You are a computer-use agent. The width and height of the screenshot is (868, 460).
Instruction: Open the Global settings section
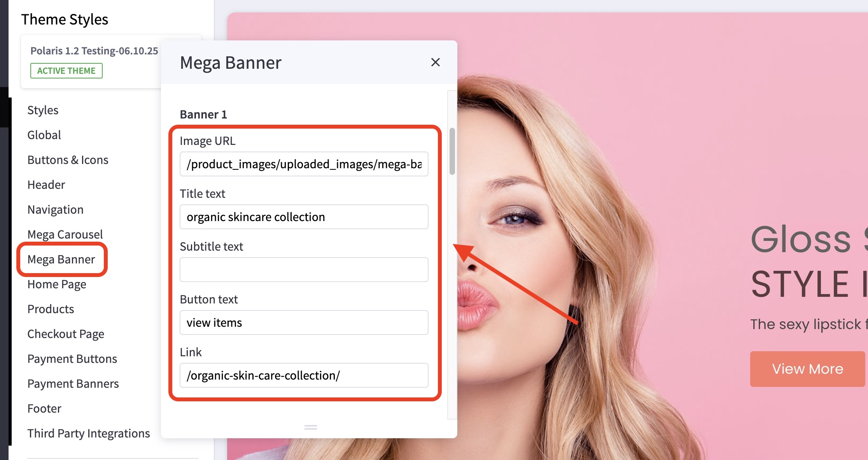pyautogui.click(x=44, y=135)
